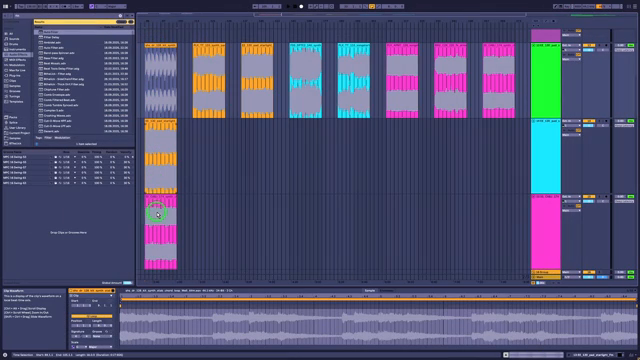The image size is (640, 360).
Task: Open the Templates browser category
Action: 16,102
